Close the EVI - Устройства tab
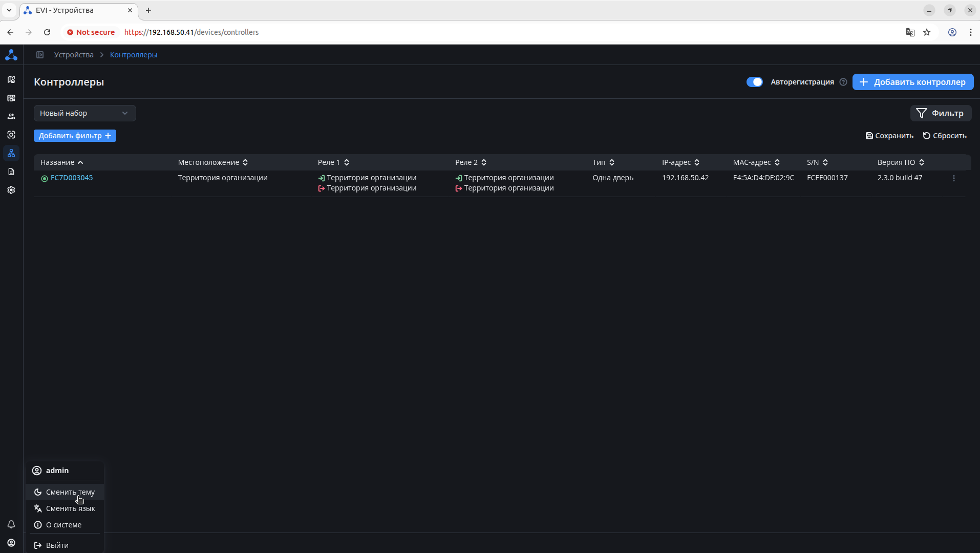This screenshot has width=980, height=553. [130, 10]
